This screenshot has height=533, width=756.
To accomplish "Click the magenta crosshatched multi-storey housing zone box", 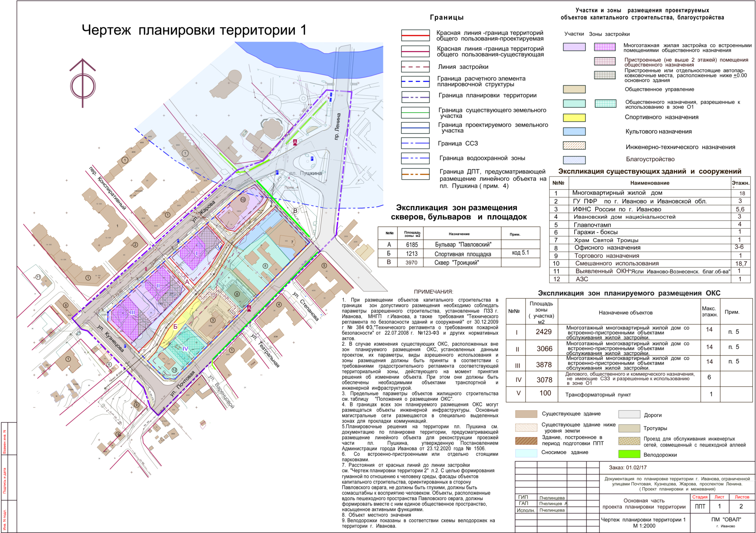I will pyautogui.click(x=605, y=47).
